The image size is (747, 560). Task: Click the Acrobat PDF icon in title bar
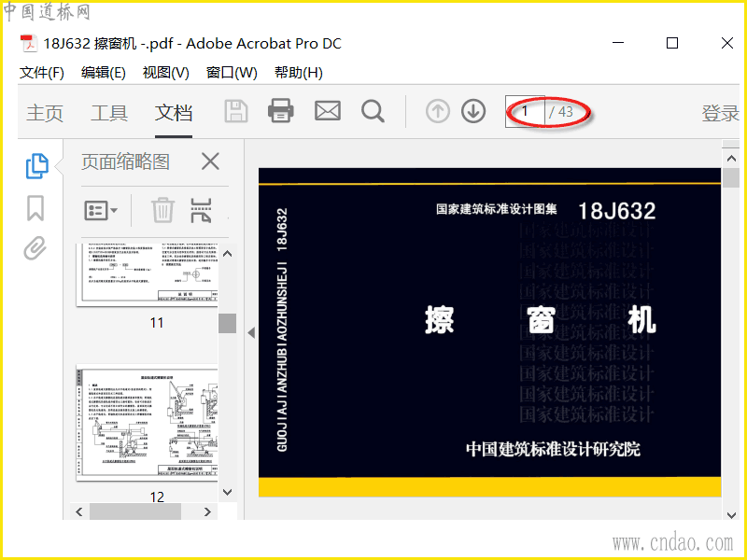tap(29, 43)
